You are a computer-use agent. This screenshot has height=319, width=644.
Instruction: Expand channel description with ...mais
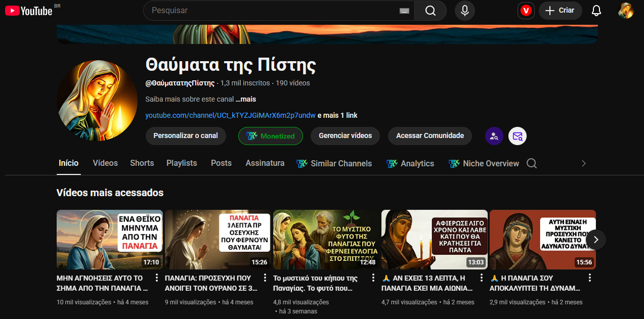tap(246, 99)
